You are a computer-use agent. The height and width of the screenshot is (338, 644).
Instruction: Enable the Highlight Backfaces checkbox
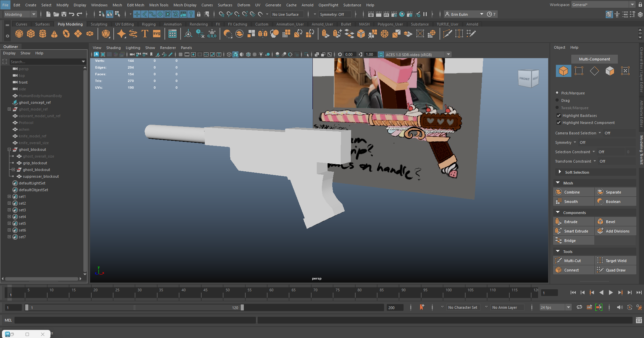click(559, 115)
